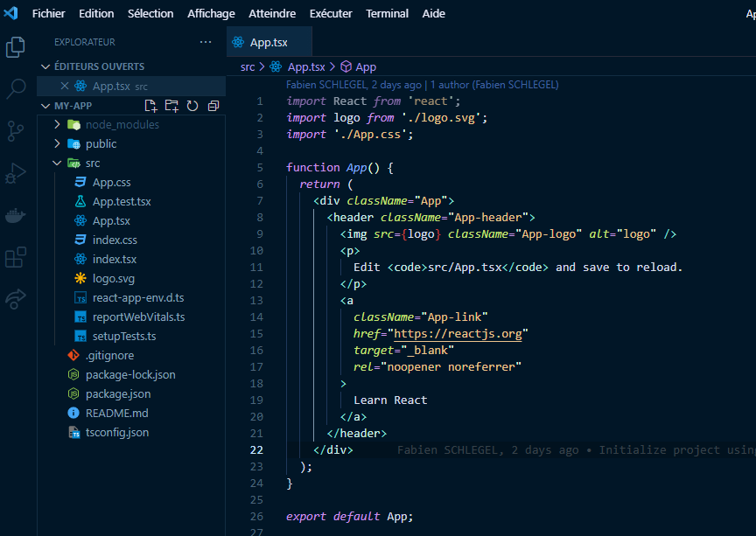The width and height of the screenshot is (756, 536).
Task: Click the App symbol in breadcrumb
Action: click(366, 66)
